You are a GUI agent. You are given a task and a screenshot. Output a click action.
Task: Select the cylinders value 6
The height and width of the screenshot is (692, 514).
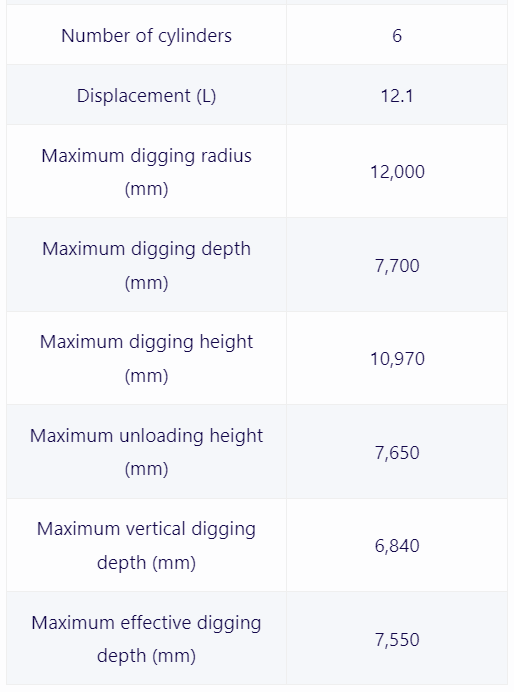point(397,36)
